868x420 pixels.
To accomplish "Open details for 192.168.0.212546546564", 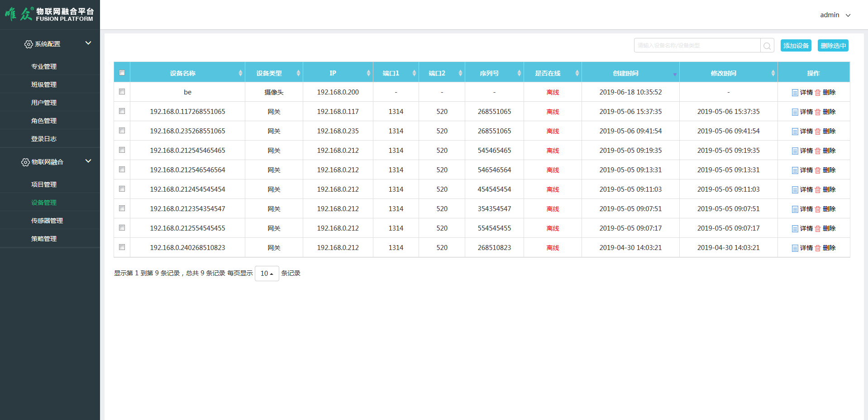I will click(802, 170).
